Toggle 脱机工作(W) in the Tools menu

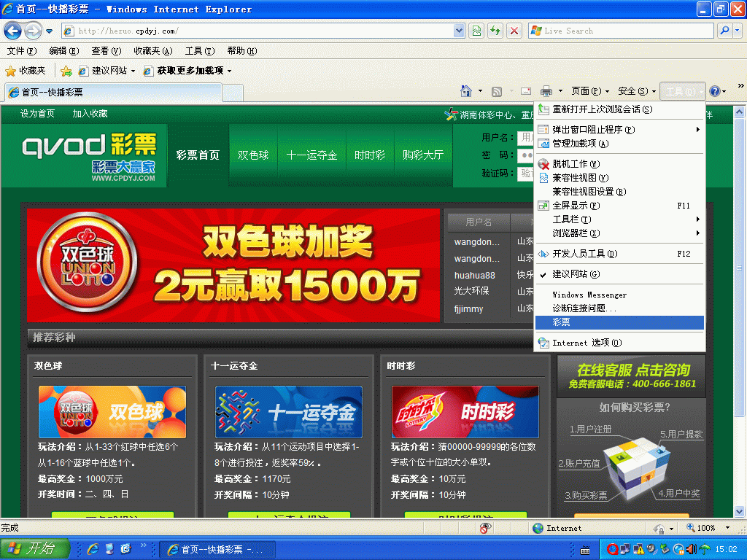pyautogui.click(x=619, y=164)
